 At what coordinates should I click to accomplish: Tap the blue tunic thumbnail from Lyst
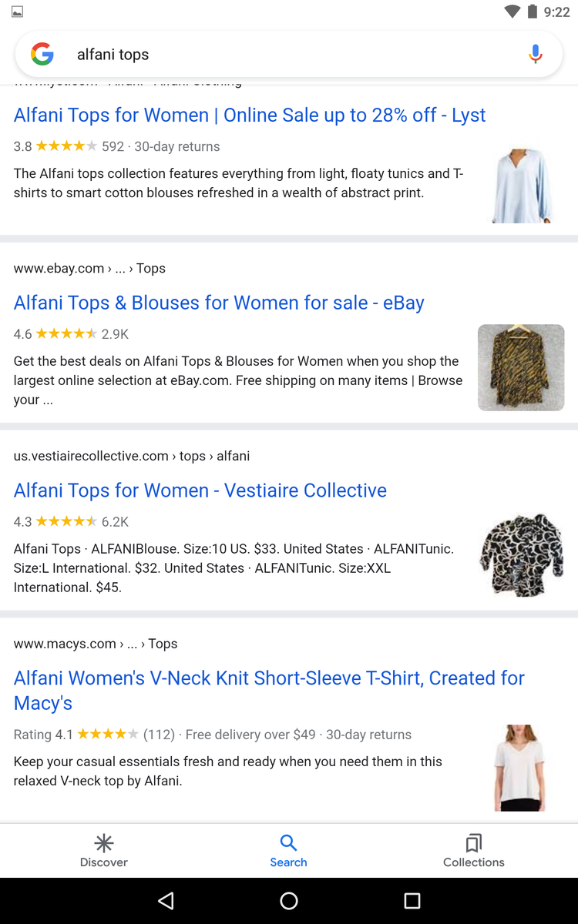[522, 185]
